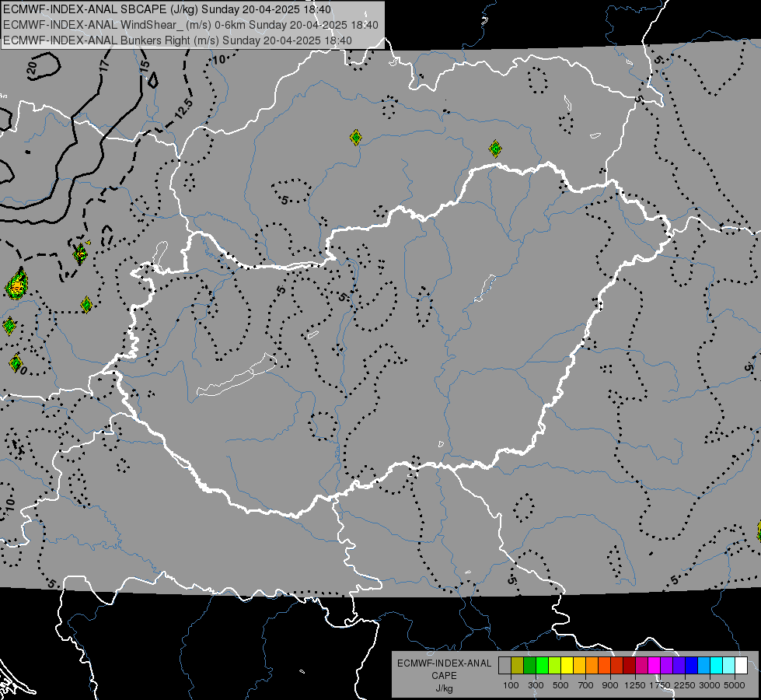This screenshot has height=700, width=761.
Task: Pick the orange legend swatch after 700
Action: click(592, 665)
